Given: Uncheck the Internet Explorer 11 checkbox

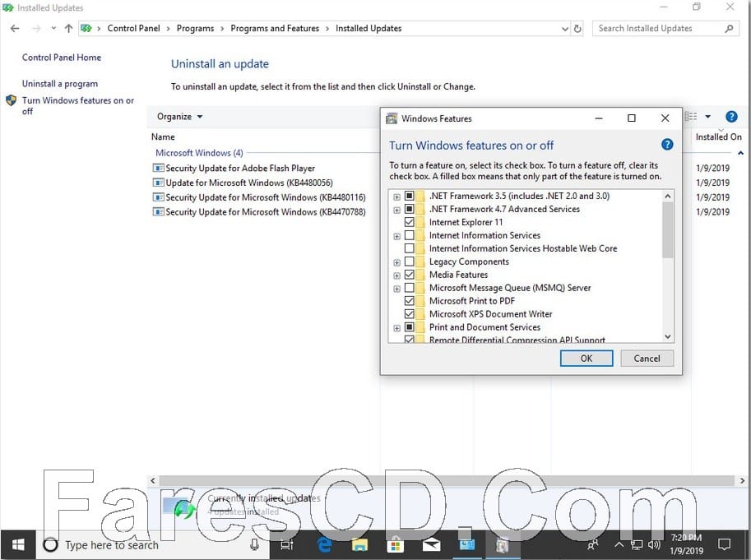Looking at the screenshot, I should (x=409, y=222).
